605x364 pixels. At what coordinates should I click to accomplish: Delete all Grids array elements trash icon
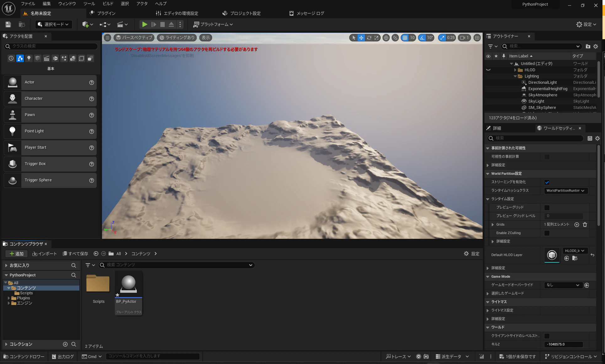(x=585, y=225)
